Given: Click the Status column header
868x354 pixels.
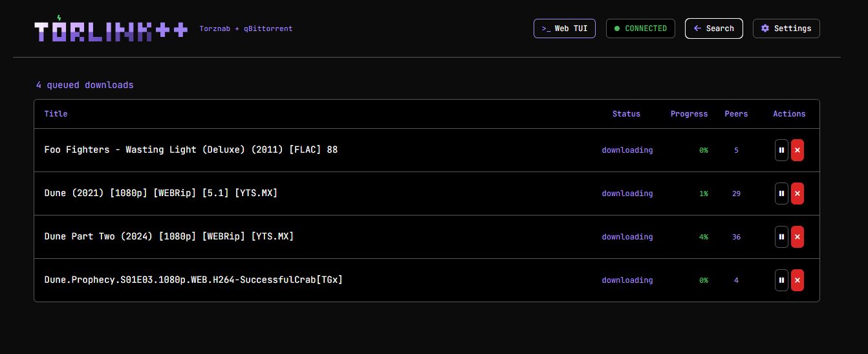Looking at the screenshot, I should (626, 114).
